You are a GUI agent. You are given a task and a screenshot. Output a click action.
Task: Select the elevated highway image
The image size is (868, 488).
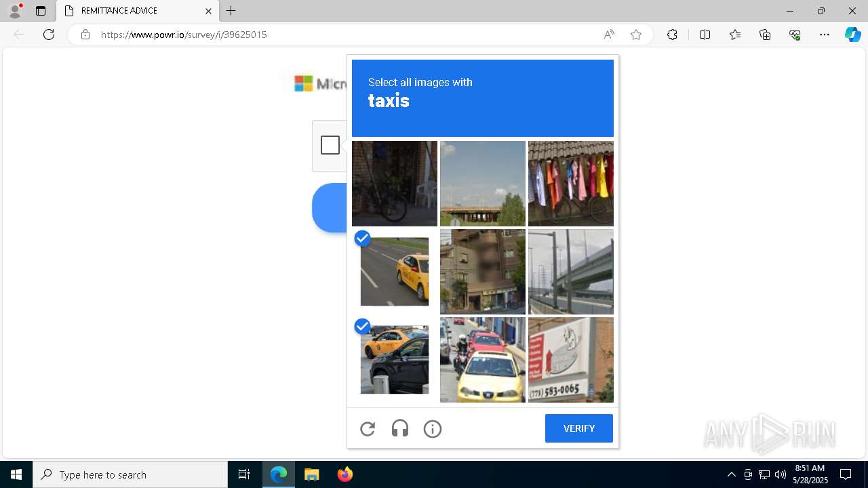[571, 272]
